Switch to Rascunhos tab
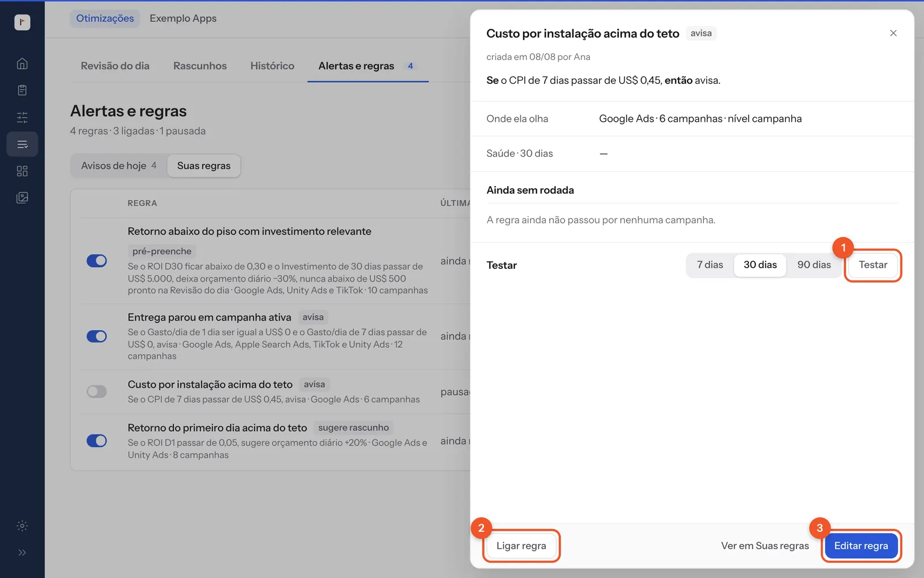This screenshot has height=578, width=924. [200, 66]
